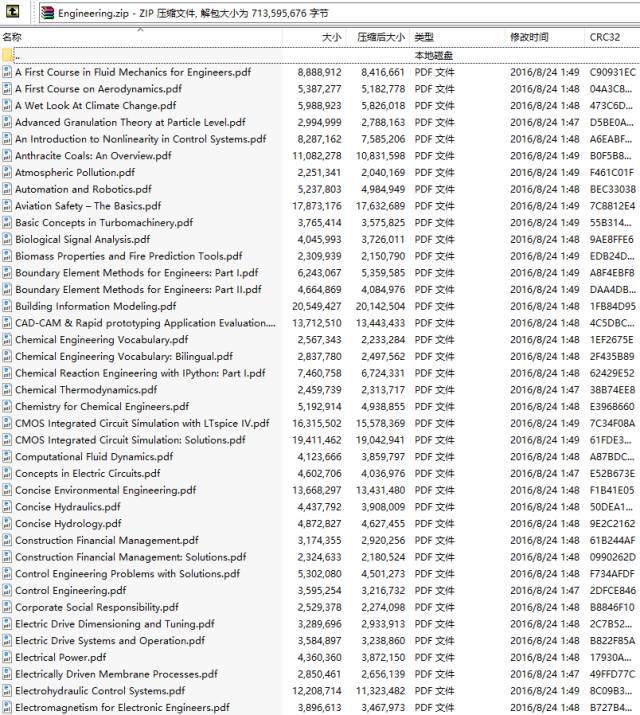Click PDF icon of Basic Concepts in Turbomachinery
The image size is (640, 715).
pos(7,223)
